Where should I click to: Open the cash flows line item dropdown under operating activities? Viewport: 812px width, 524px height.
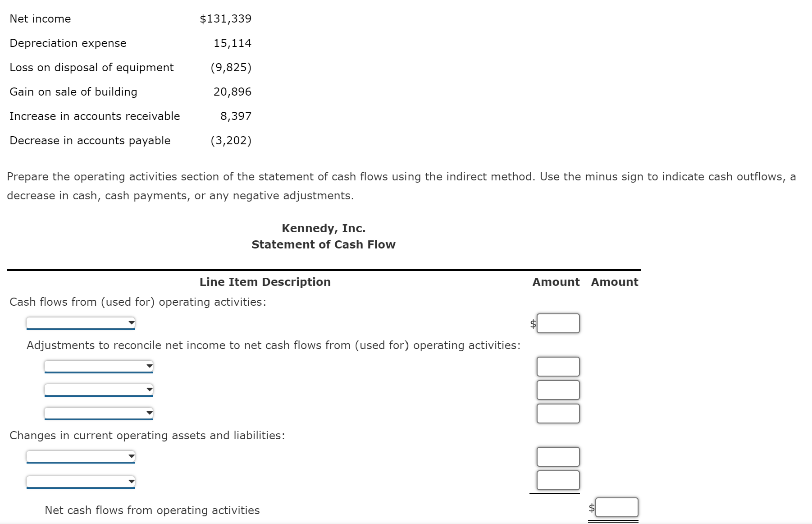80,323
